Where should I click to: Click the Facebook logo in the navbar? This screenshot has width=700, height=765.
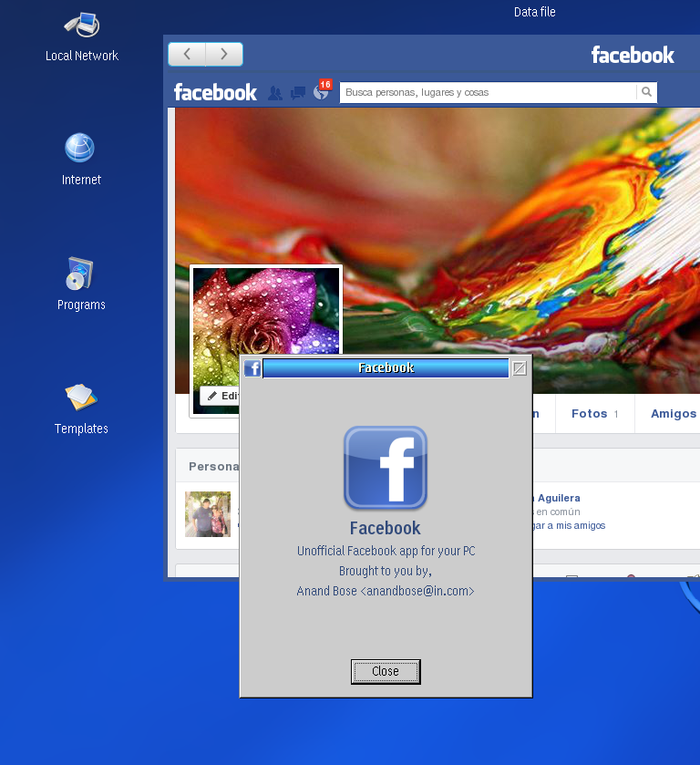(215, 92)
